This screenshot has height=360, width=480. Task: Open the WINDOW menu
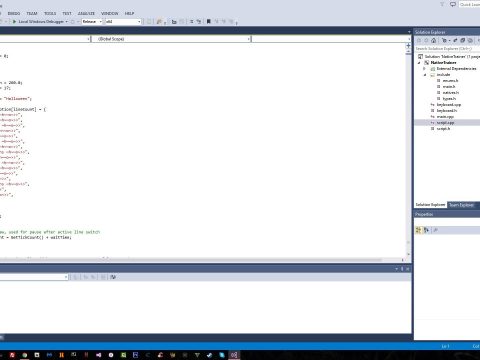(x=110, y=13)
